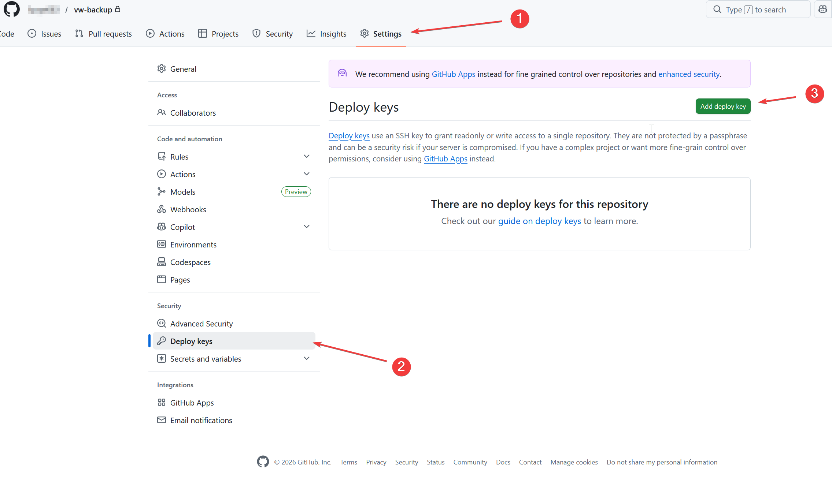The image size is (832, 504).
Task: Click the Environments icon in the sidebar
Action: click(x=162, y=244)
